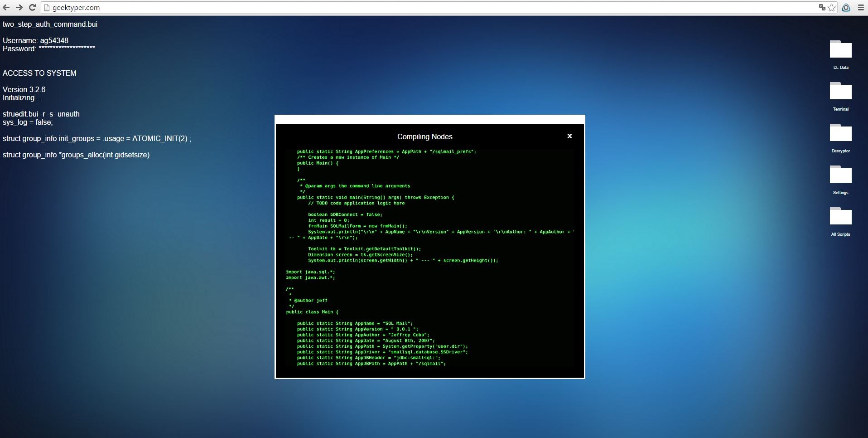Focus the address bar showing geektyper.com
The image size is (868, 438).
[408, 8]
